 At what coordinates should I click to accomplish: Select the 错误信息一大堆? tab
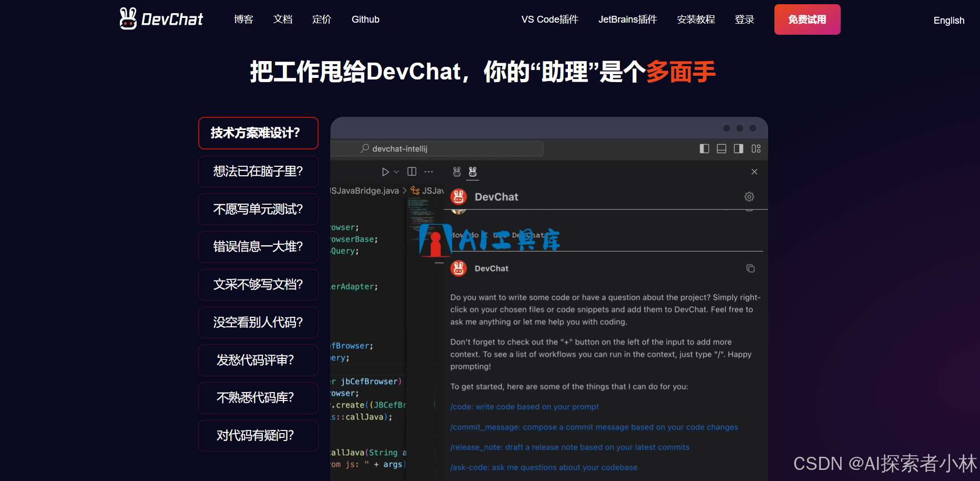[258, 247]
